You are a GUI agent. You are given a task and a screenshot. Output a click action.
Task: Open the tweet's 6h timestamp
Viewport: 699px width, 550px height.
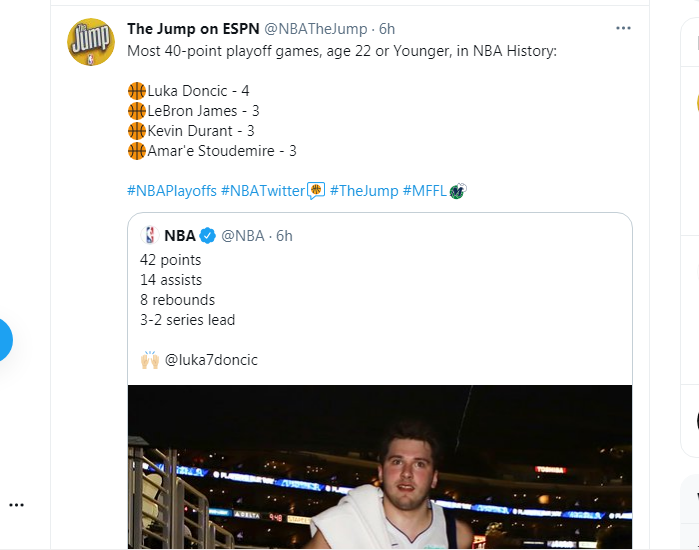[387, 29]
